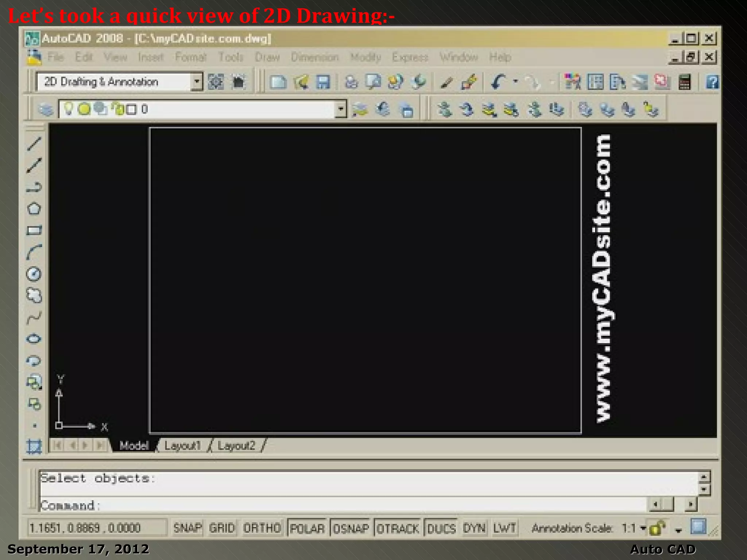Toggle LWT lineweight display
The width and height of the screenshot is (747, 560).
[505, 528]
